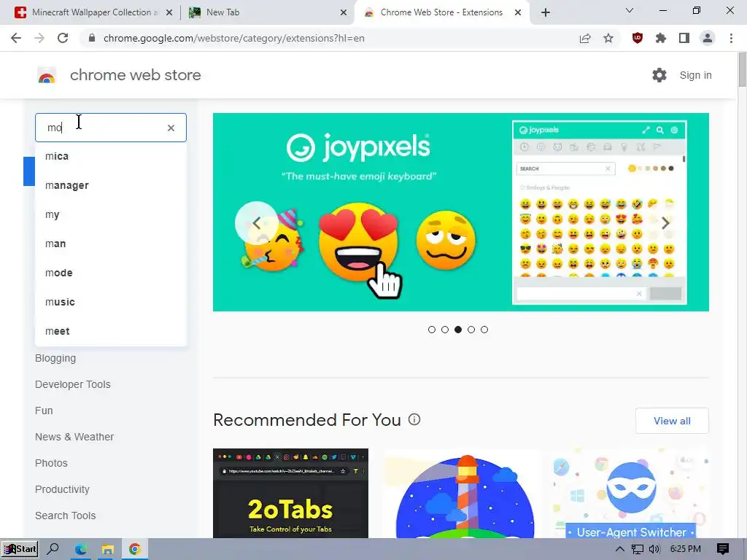Select first carousel dot

(432, 330)
